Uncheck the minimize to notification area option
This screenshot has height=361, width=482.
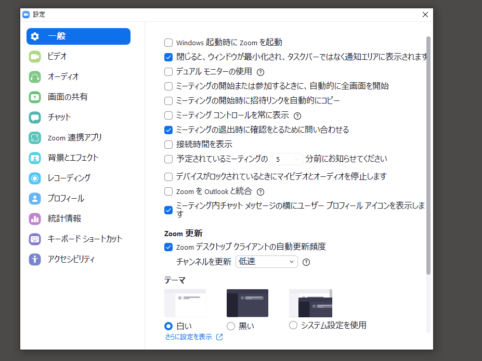168,57
